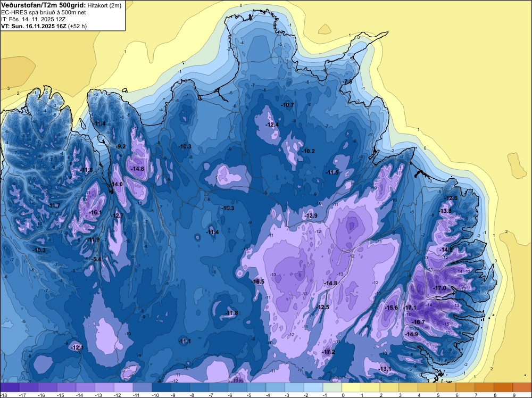Click the -11.5 temperature label
Viewport: 532px width, 398px height.
[x=332, y=172]
